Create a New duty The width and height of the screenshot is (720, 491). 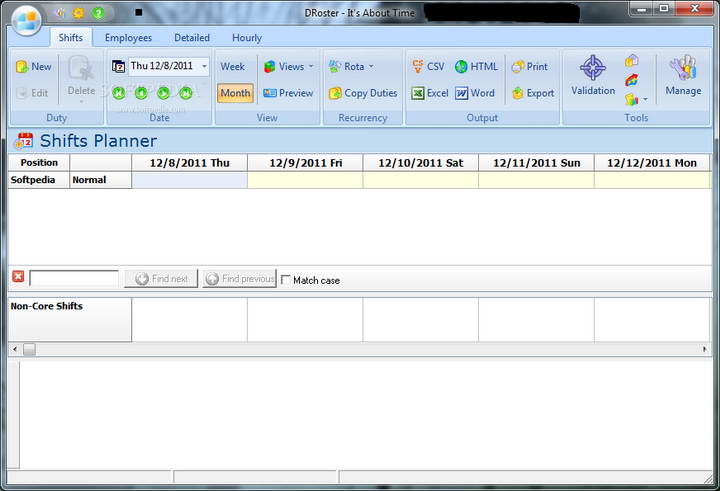34,67
